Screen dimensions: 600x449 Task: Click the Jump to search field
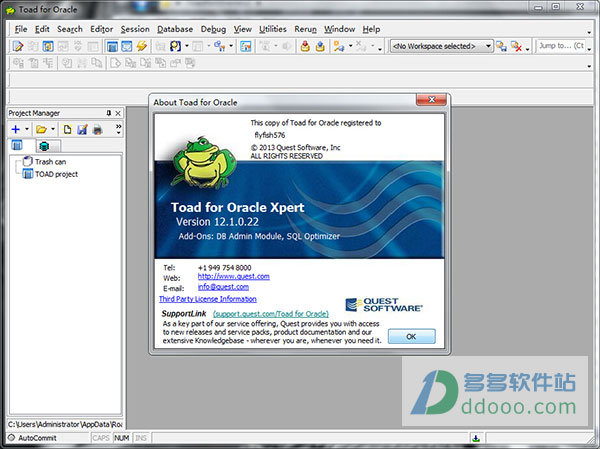click(x=560, y=46)
